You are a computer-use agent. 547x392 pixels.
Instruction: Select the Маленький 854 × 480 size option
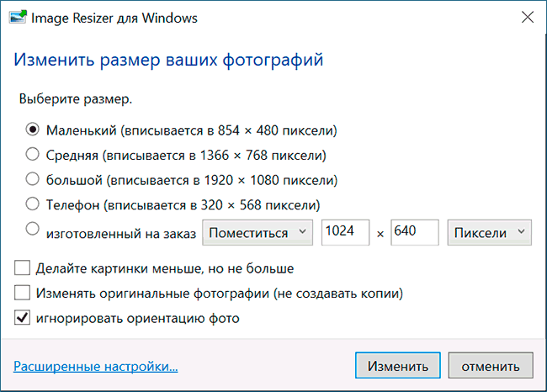(x=33, y=130)
